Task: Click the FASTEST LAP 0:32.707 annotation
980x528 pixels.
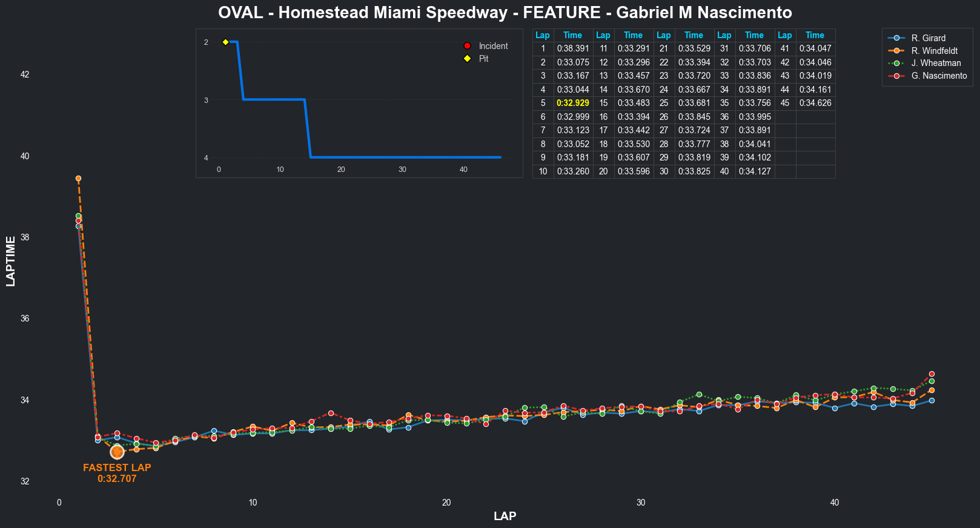Action: pos(117,473)
